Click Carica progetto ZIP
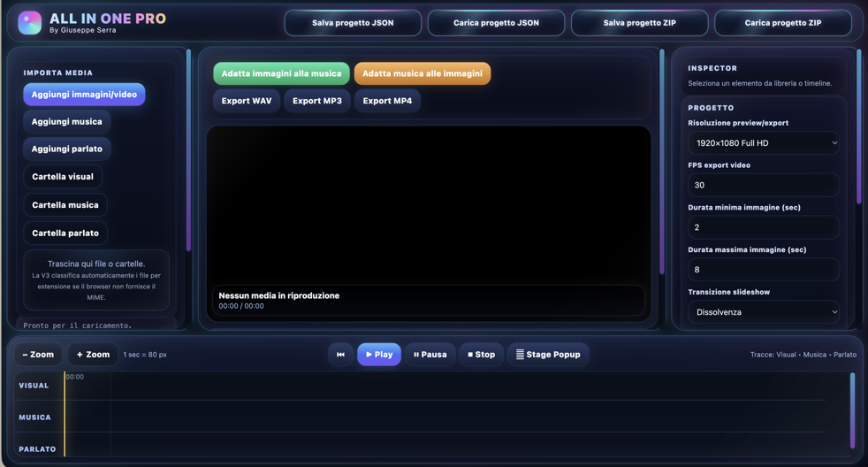Screen dimensions: 868x467 point(783,23)
